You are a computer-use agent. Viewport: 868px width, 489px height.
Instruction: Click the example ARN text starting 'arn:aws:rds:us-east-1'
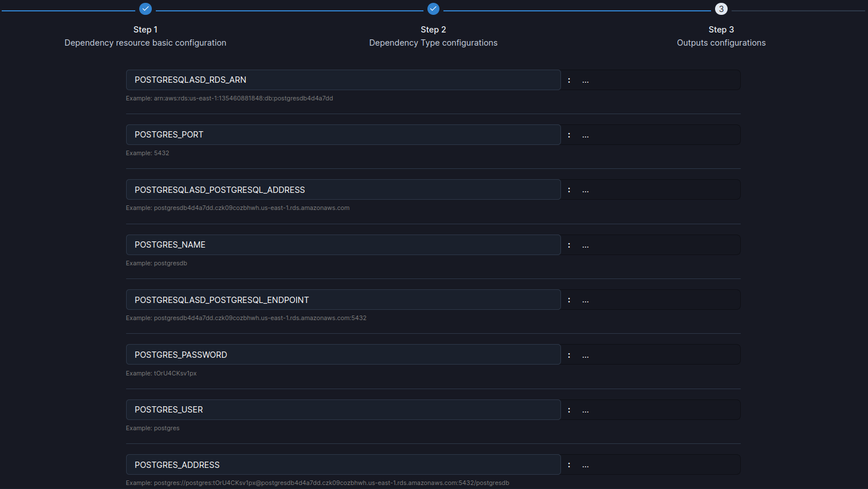(x=243, y=98)
